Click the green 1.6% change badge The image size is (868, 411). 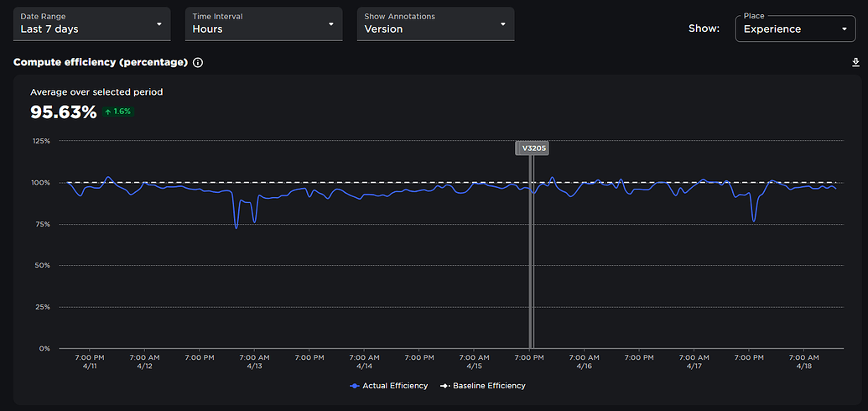(x=118, y=112)
